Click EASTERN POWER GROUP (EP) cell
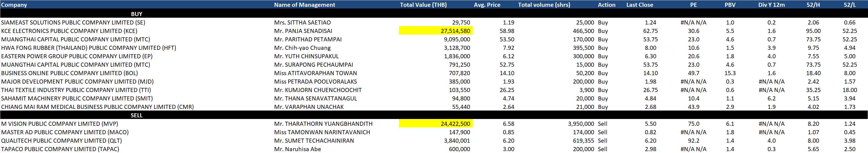Image resolution: width=868 pixels, height=153 pixels. pos(77,56)
